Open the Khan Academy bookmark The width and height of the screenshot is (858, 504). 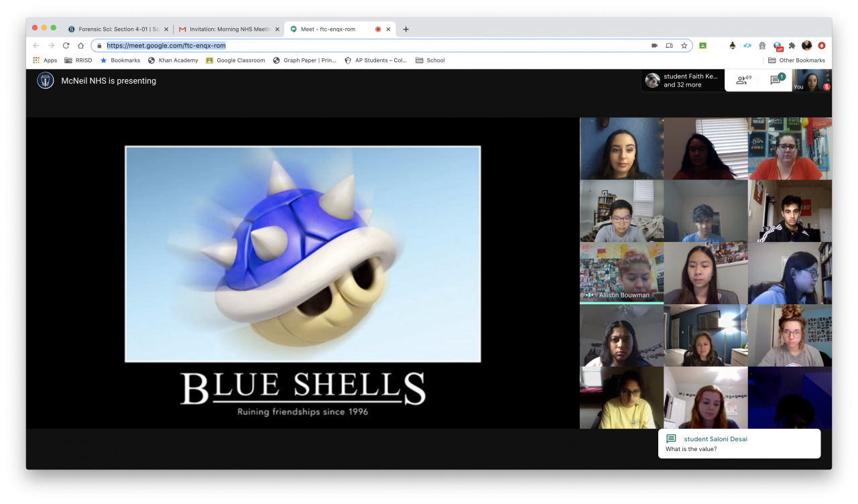(173, 60)
